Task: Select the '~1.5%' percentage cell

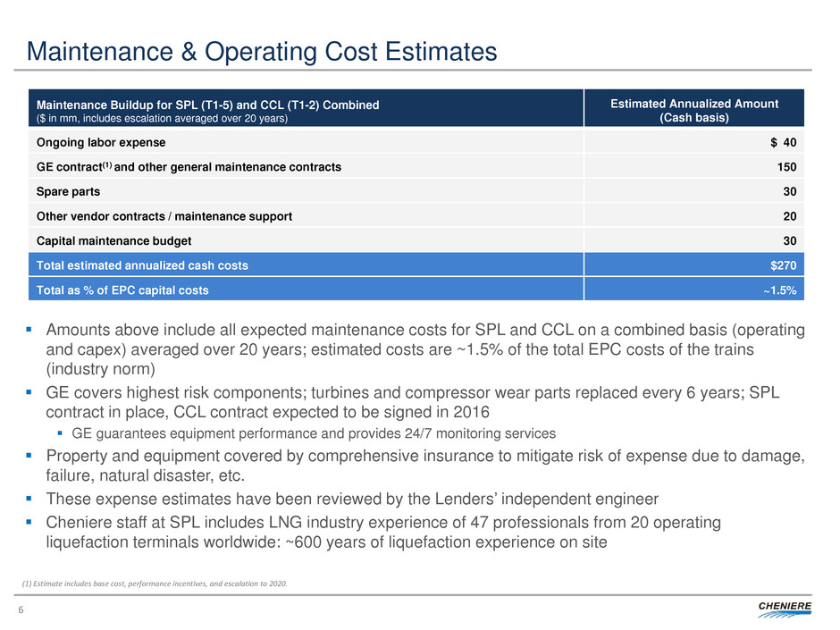Action: tap(780, 290)
